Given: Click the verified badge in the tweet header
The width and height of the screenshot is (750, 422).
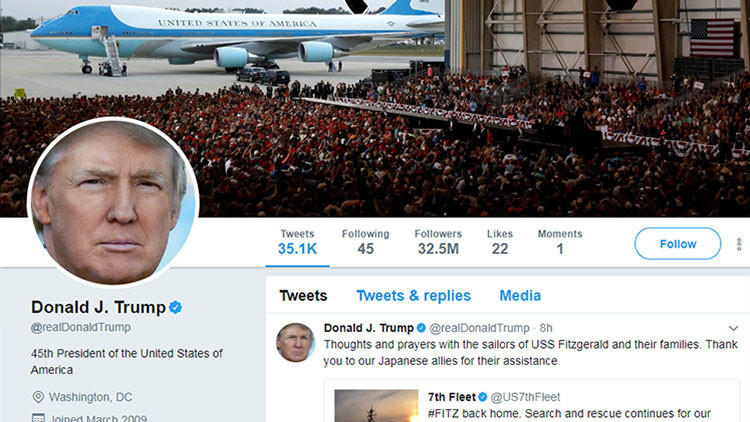Looking at the screenshot, I should pos(421,328).
